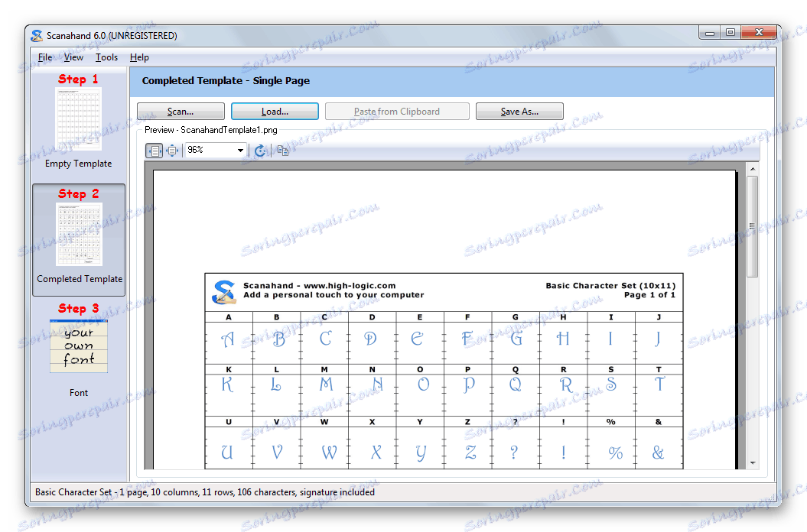Click the Load... button
Viewport: 807px width, 532px height.
coord(275,111)
